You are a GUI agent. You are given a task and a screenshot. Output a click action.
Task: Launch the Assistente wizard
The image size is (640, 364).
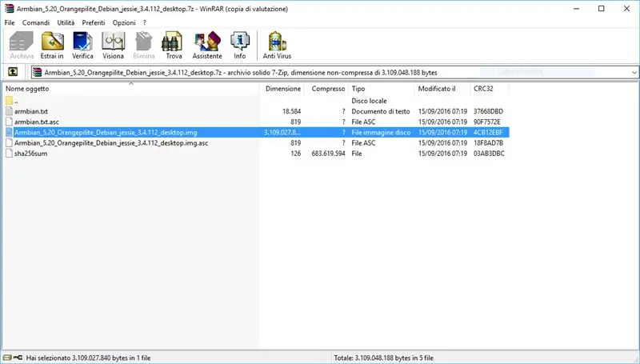click(207, 46)
